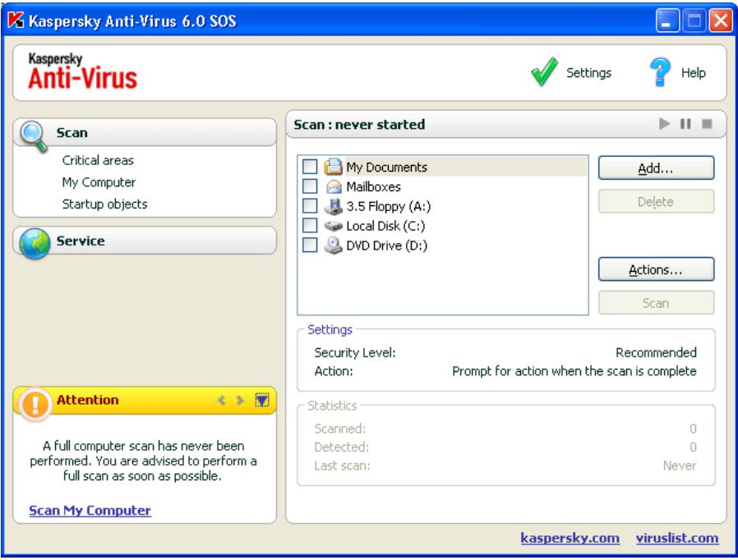
Task: Close the Kaspersky Anti-Virus window
Action: 721,21
